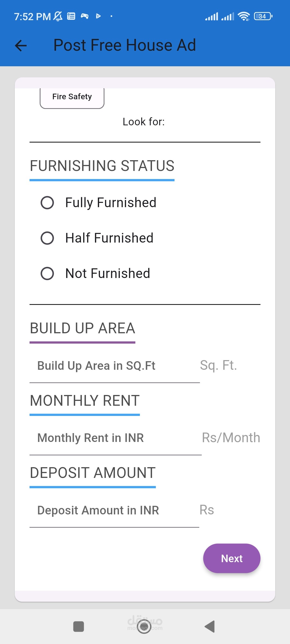Tap the Post Free House Ad title
The width and height of the screenshot is (290, 644).
[125, 45]
